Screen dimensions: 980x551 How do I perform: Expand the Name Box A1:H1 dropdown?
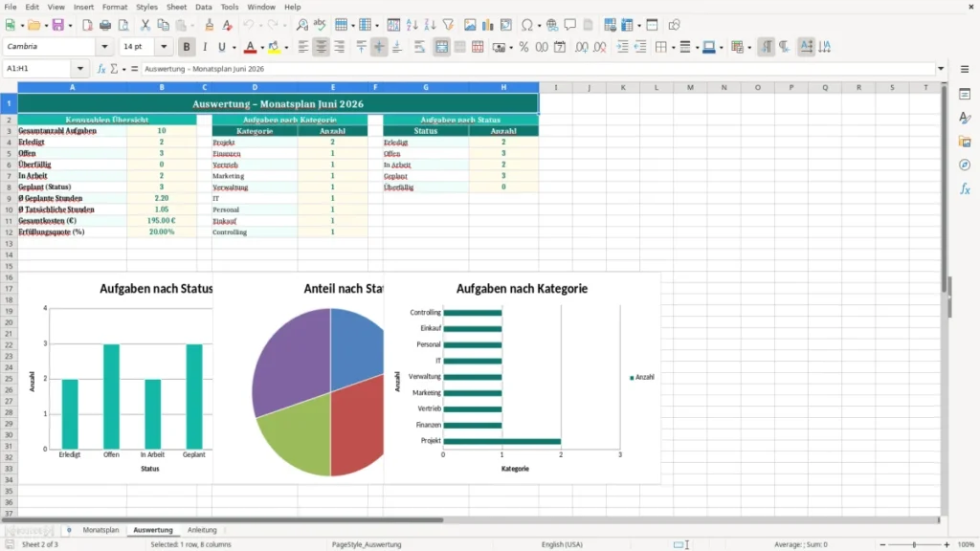tap(80, 69)
